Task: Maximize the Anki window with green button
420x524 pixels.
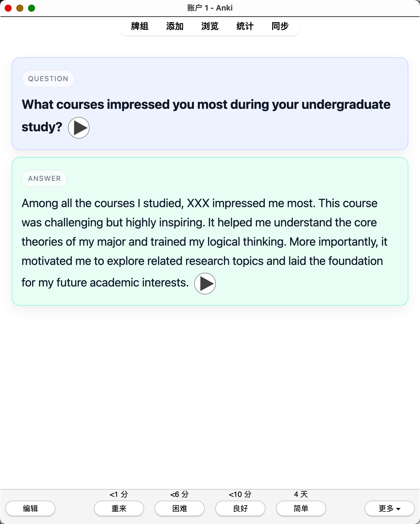Action: [32, 8]
